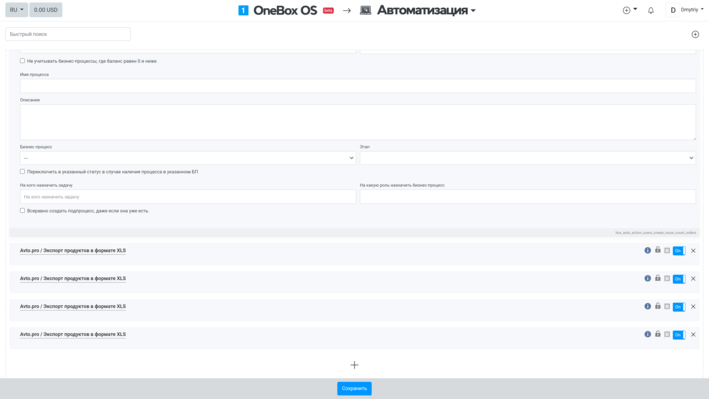Open the header plus-circle create menu
Screen dimensions: 709x399
tap(629, 10)
